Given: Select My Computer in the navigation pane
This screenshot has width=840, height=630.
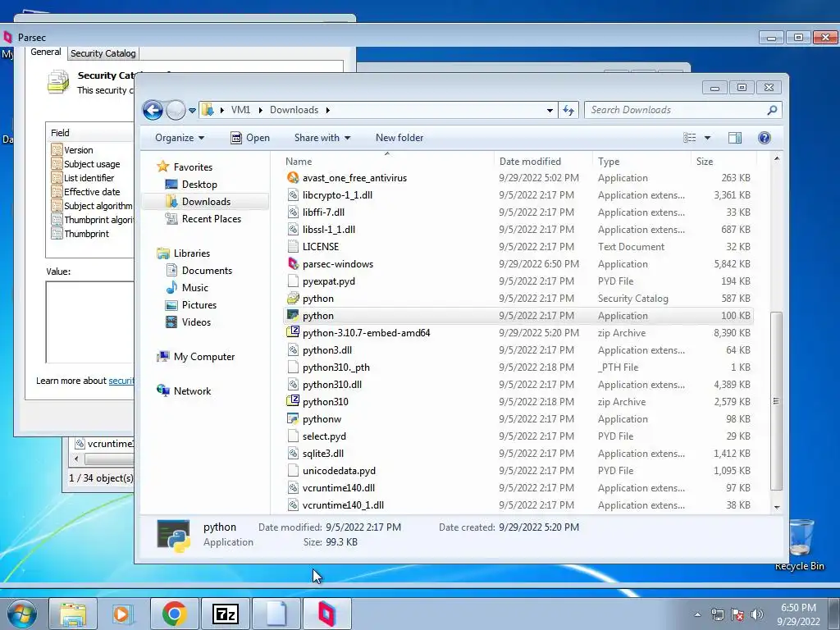Looking at the screenshot, I should 203,357.
